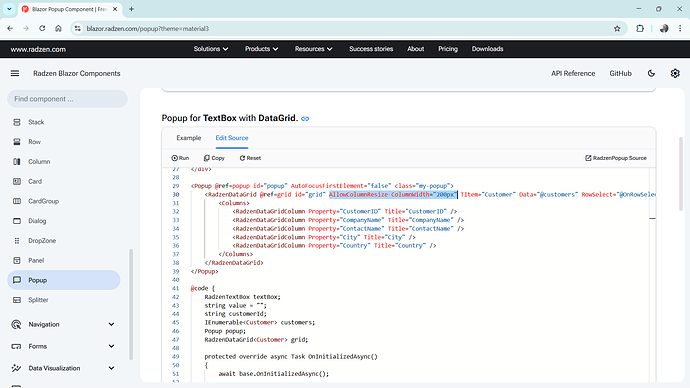Viewport: 690px width, 388px height.
Task: Switch to the Example tab
Action: [x=189, y=138]
